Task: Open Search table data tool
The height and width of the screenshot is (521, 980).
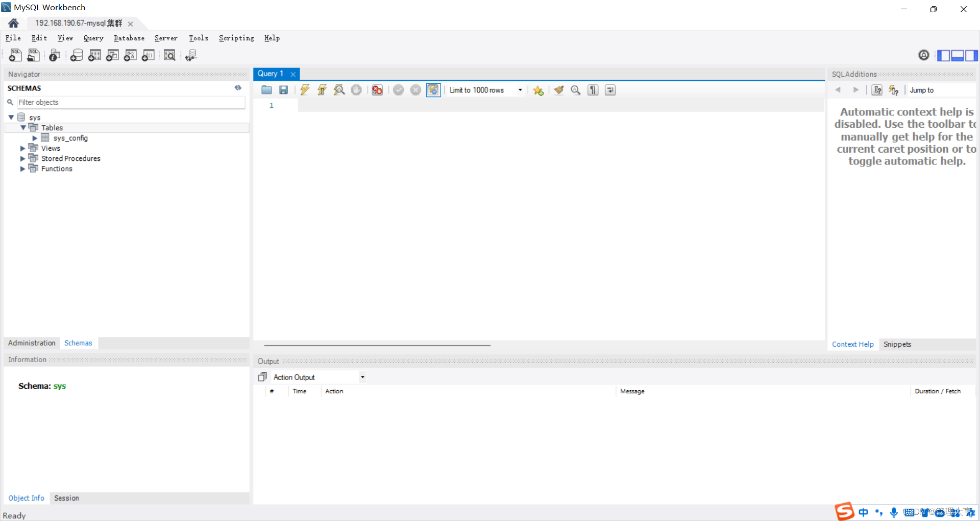Action: 169,55
